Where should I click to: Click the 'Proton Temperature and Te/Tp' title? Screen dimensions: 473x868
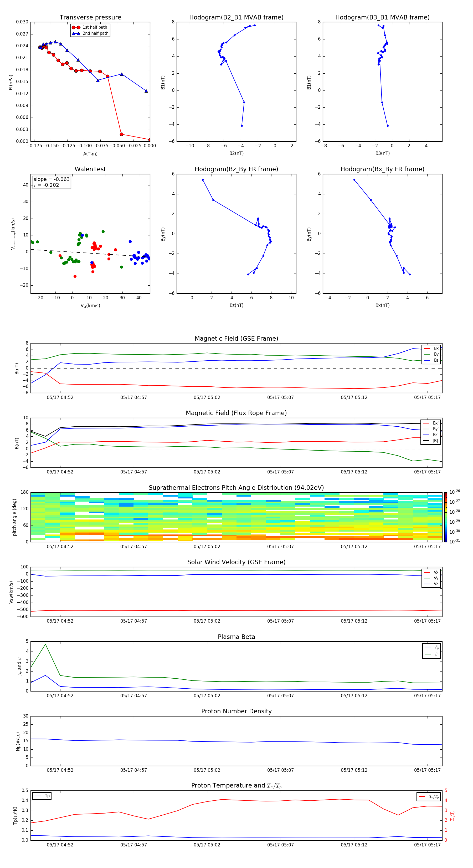(x=236, y=786)
